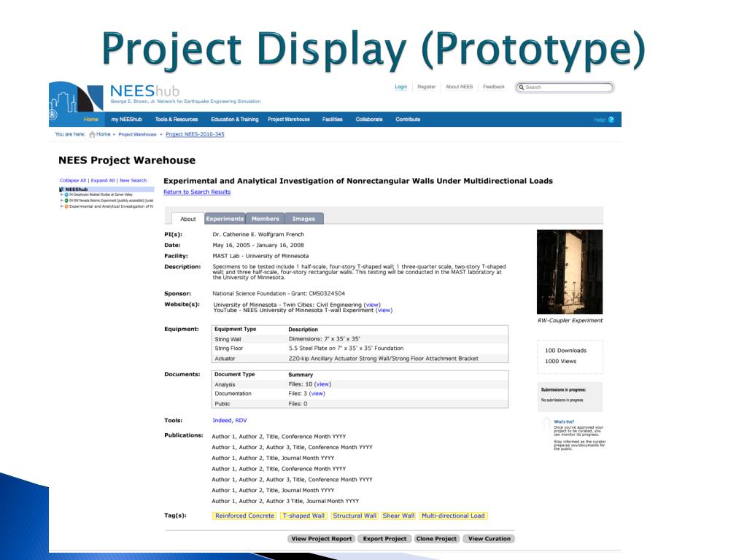Expand the Geophysics Related Studies tree node

(61, 195)
